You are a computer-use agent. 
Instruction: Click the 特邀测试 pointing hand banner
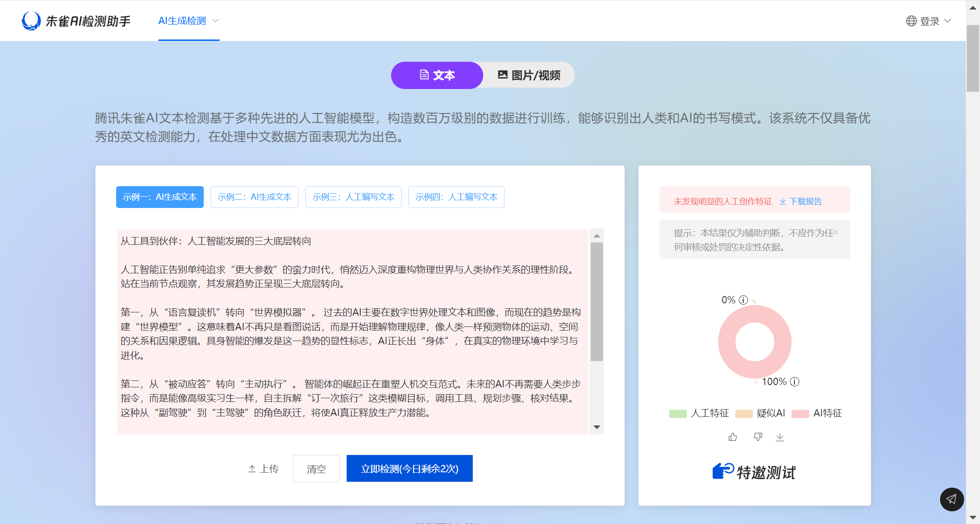(x=754, y=472)
